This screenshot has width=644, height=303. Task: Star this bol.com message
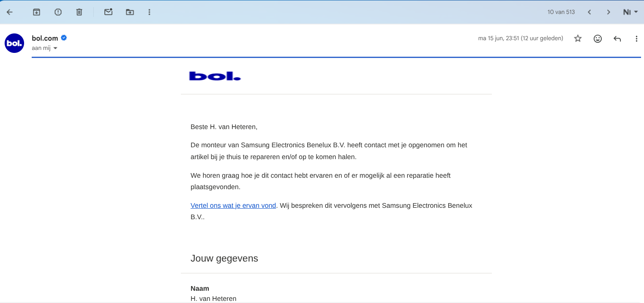click(578, 39)
